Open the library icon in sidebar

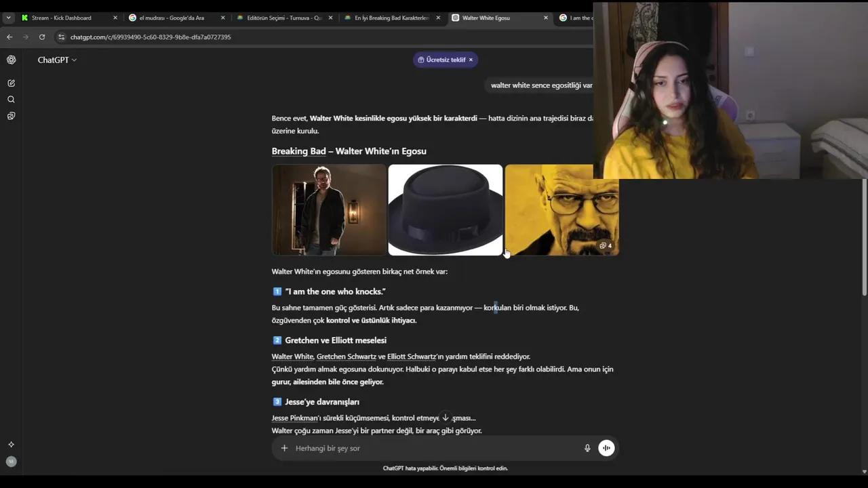tap(12, 116)
